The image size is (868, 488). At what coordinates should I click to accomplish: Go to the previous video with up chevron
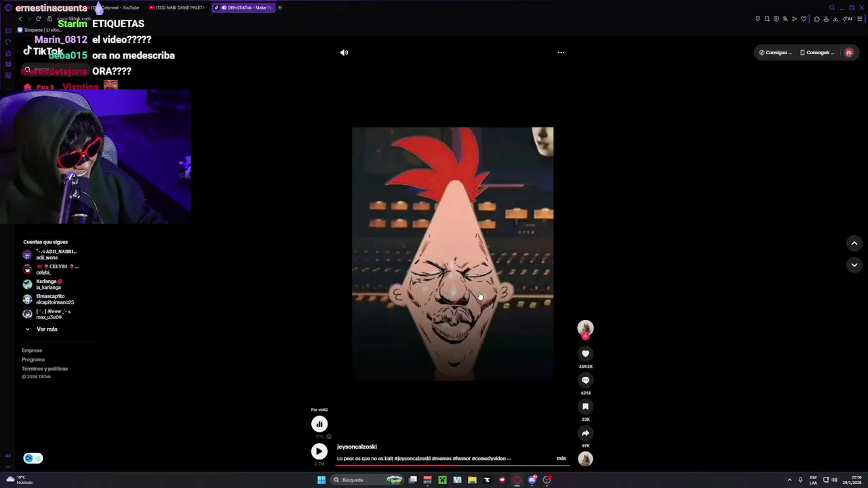point(854,243)
